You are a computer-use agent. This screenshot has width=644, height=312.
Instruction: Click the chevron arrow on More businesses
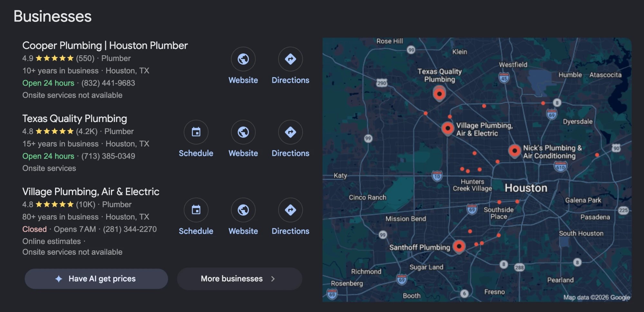tap(273, 279)
